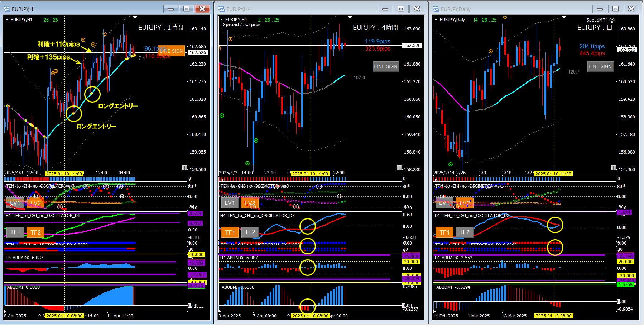Click the SpeedMT4 smiley face icon

(x=612, y=20)
